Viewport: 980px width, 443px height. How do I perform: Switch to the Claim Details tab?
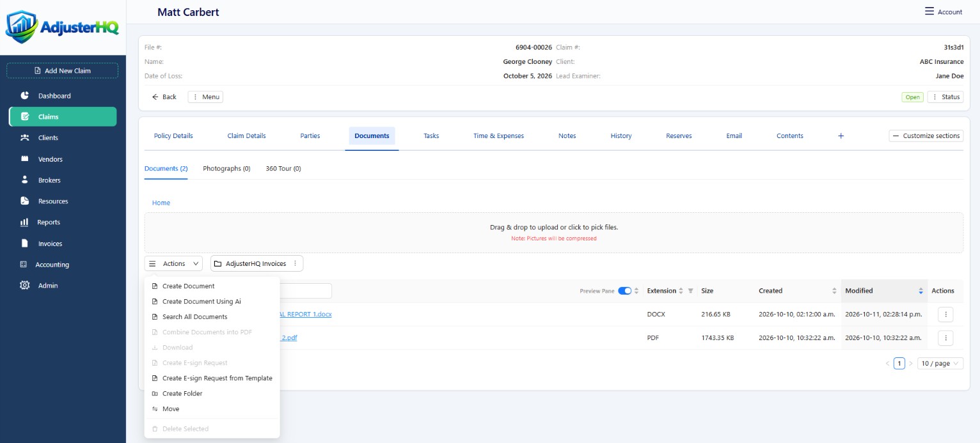[x=246, y=136]
